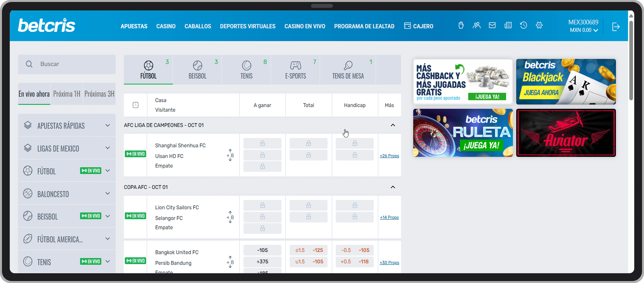Collapse AFC Liga de Campeones group
The image size is (644, 283).
(x=393, y=125)
